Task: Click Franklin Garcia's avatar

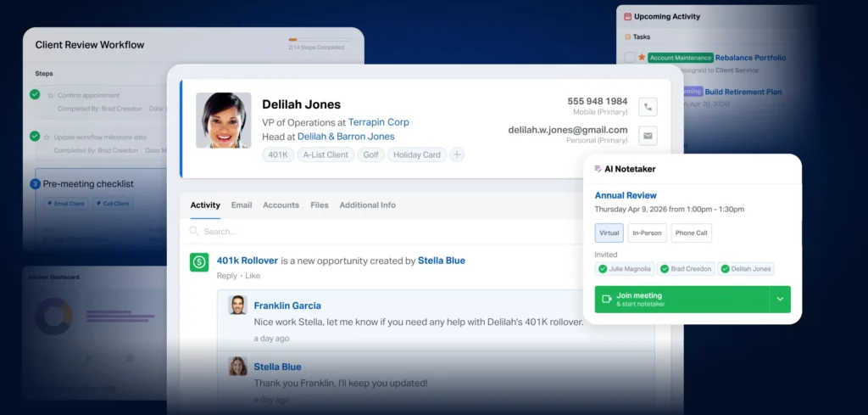Action: pyautogui.click(x=237, y=305)
